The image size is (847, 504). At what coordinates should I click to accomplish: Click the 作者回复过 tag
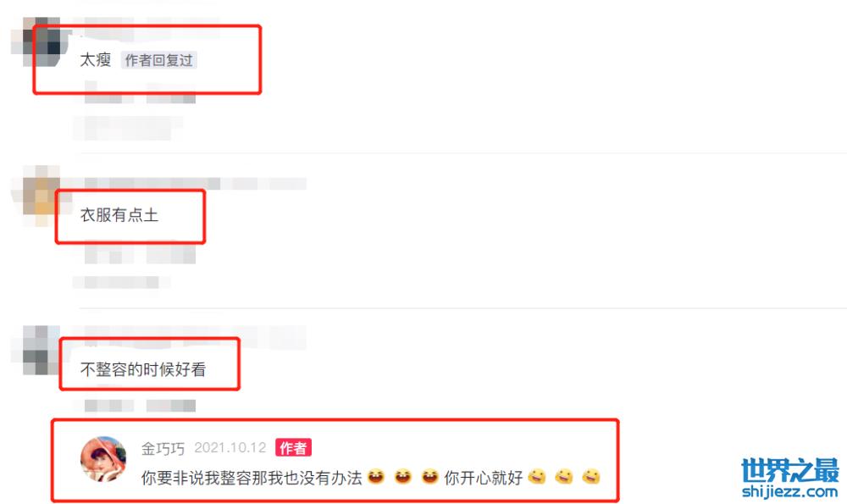pos(159,60)
